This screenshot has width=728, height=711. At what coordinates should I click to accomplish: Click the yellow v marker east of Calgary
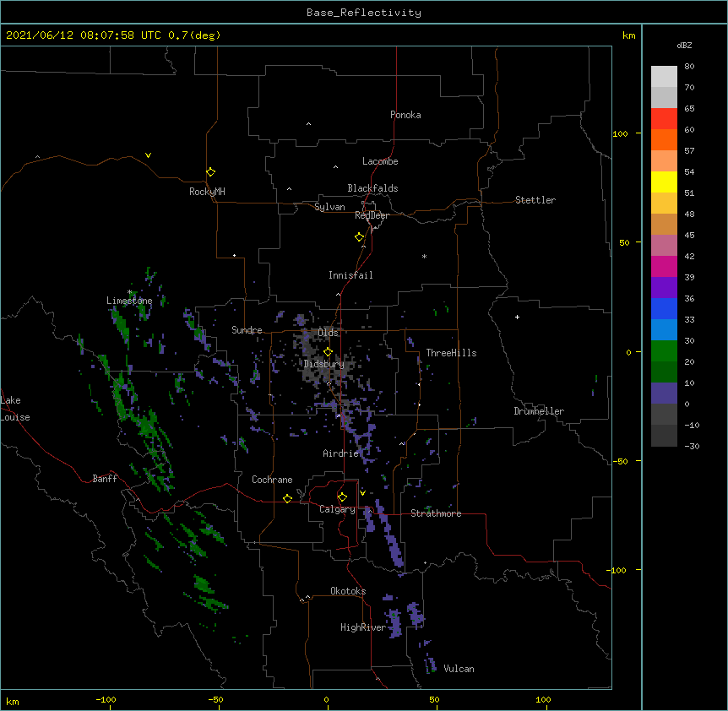pos(362,492)
